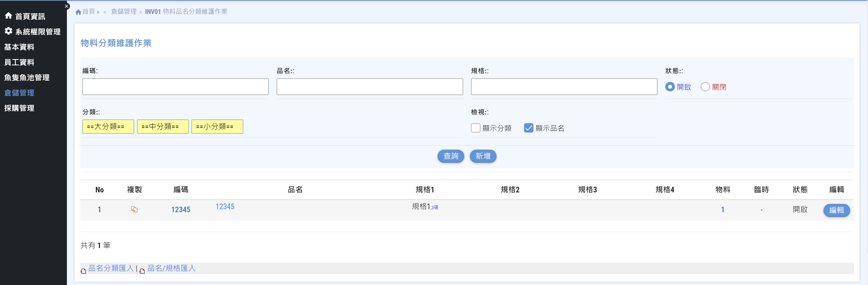Viewport: 868px width, 285px height.
Task: Click the 狀態 column header
Action: [x=800, y=190]
